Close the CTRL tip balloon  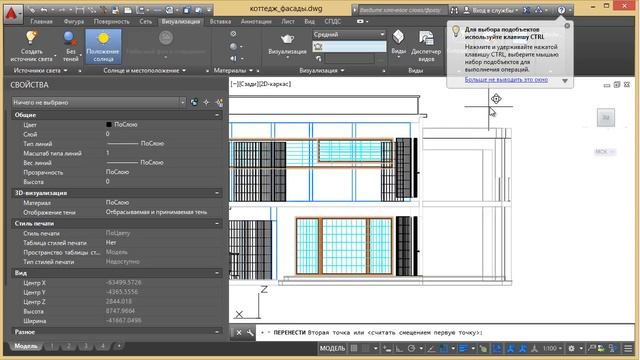point(567,26)
